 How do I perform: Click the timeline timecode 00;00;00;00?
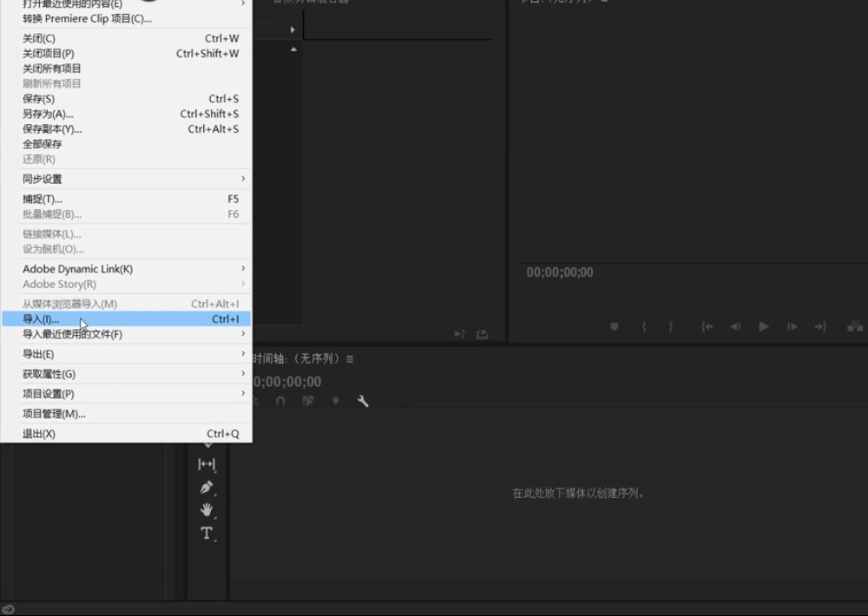coord(286,382)
